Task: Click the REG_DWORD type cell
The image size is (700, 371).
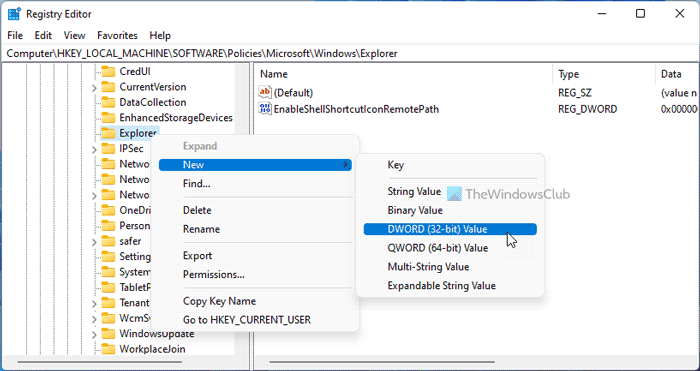Action: 588,108
